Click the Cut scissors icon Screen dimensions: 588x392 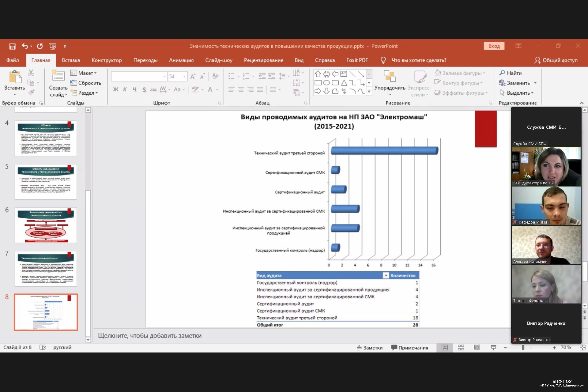click(31, 73)
